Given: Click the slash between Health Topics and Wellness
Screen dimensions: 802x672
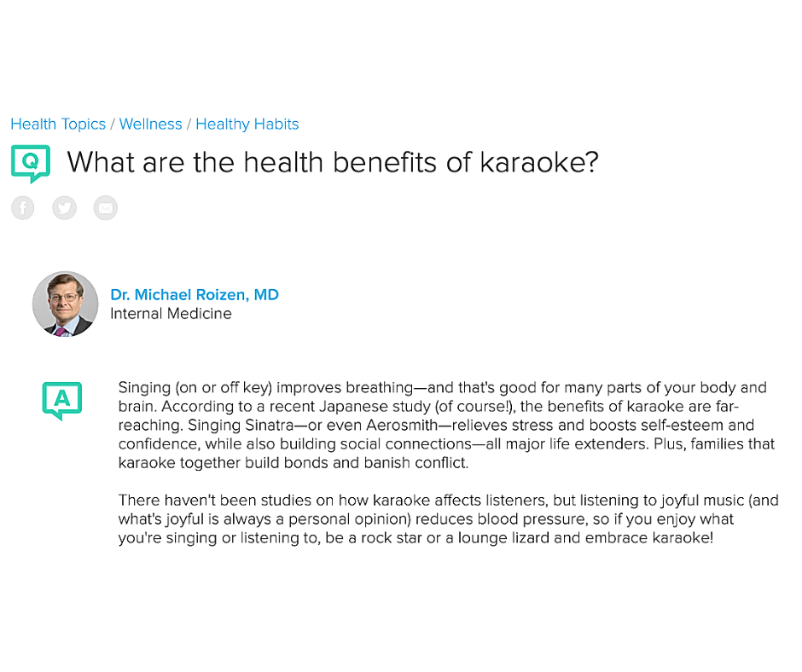Looking at the screenshot, I should click(x=113, y=125).
